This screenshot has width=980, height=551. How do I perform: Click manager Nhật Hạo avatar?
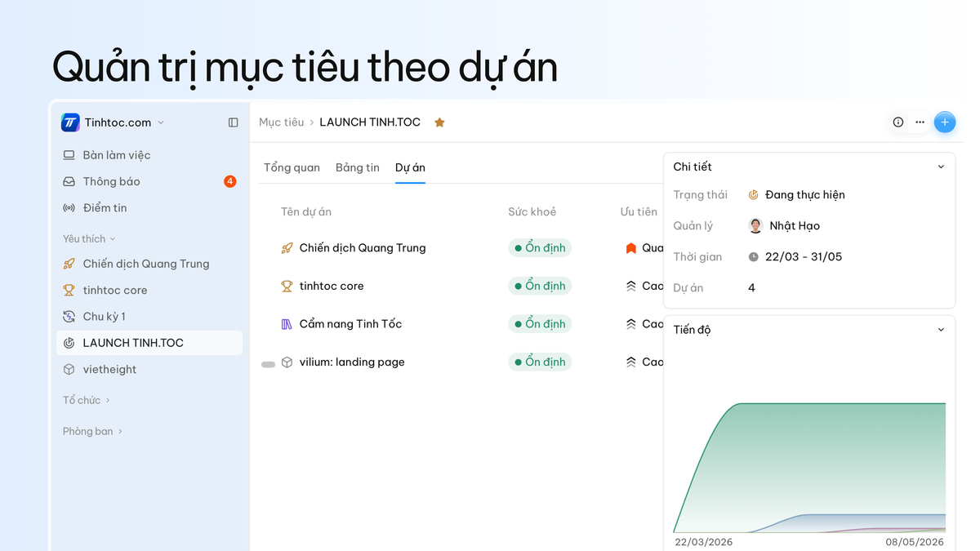tap(755, 226)
